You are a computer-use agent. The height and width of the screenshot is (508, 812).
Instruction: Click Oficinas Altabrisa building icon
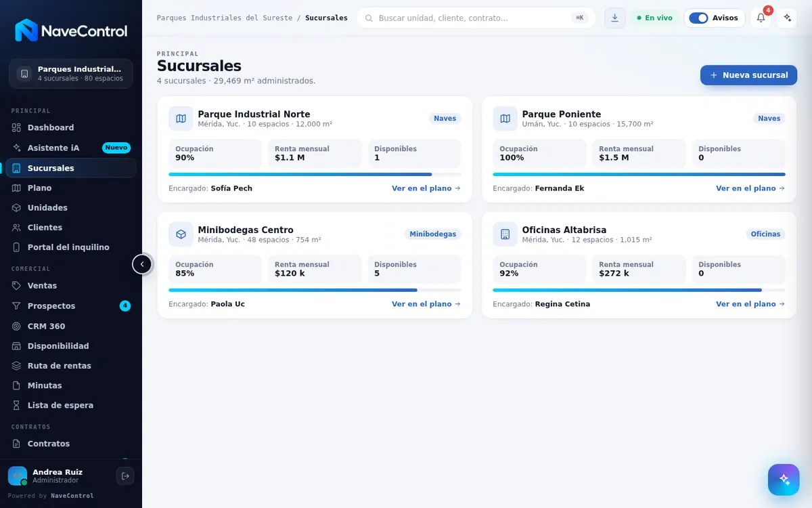tap(505, 234)
